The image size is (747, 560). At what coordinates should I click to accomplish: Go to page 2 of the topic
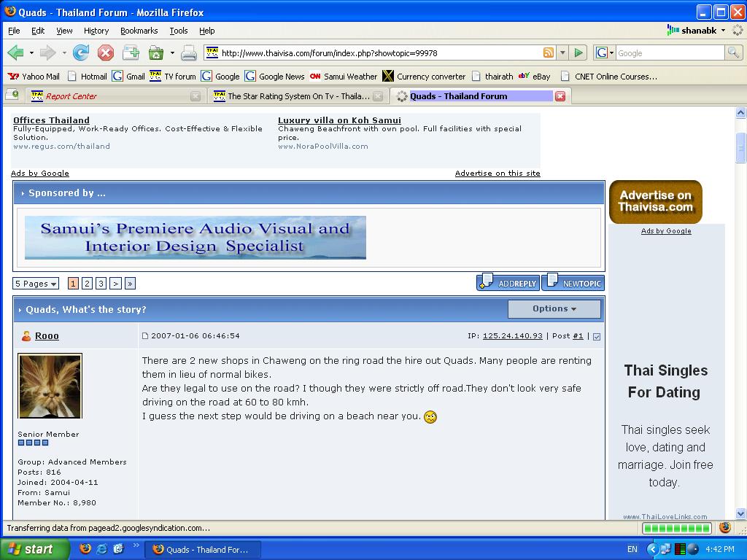[x=87, y=284]
